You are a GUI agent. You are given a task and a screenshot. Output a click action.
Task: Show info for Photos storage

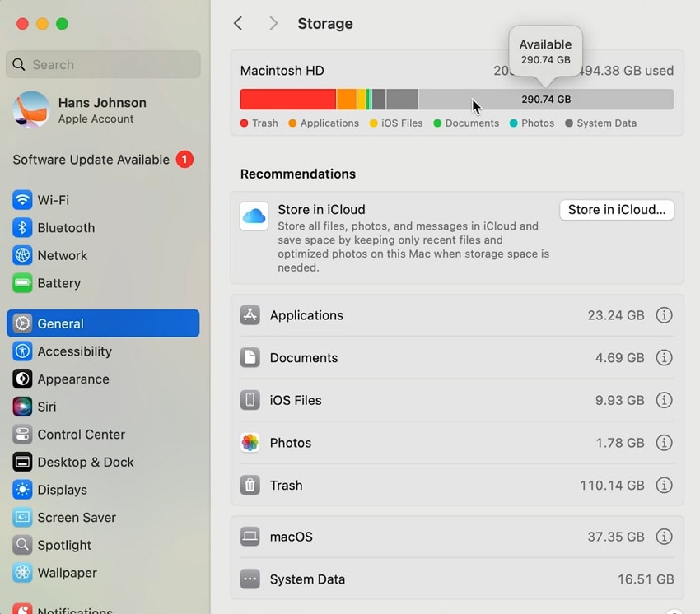(x=664, y=442)
